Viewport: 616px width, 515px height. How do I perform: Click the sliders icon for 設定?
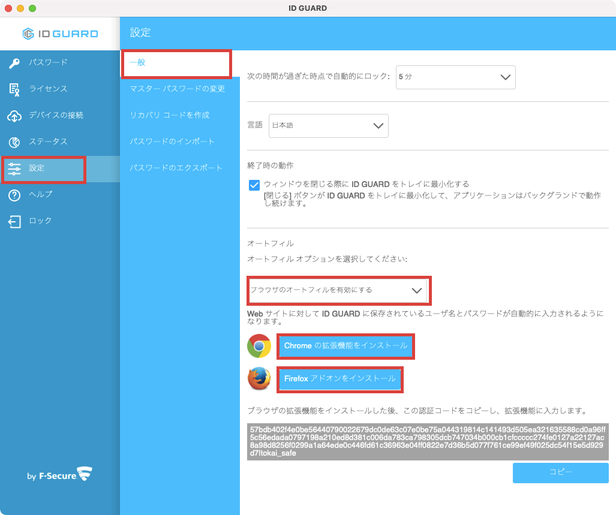point(15,169)
